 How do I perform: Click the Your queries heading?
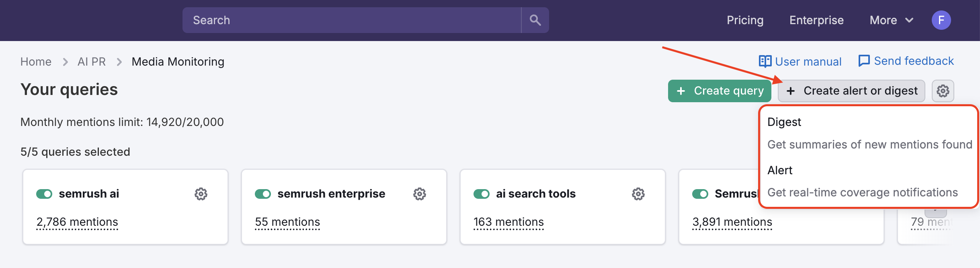coord(69,90)
